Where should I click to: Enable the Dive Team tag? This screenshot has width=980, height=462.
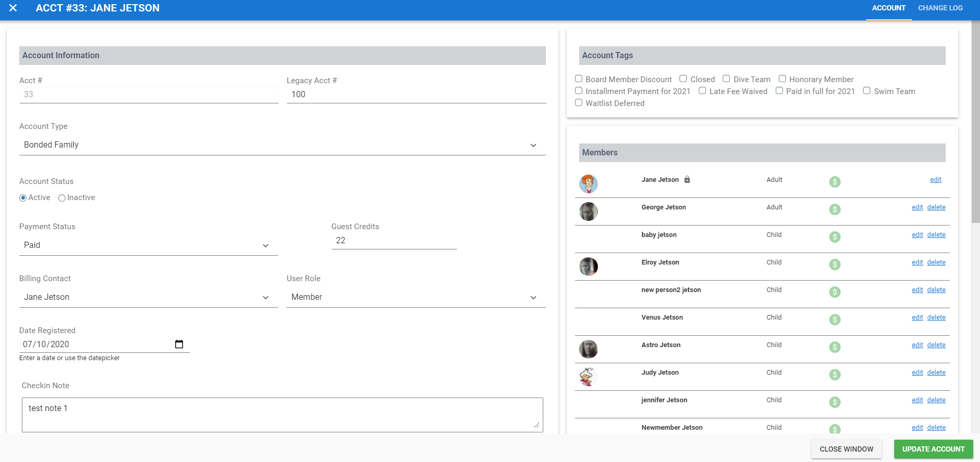click(726, 78)
